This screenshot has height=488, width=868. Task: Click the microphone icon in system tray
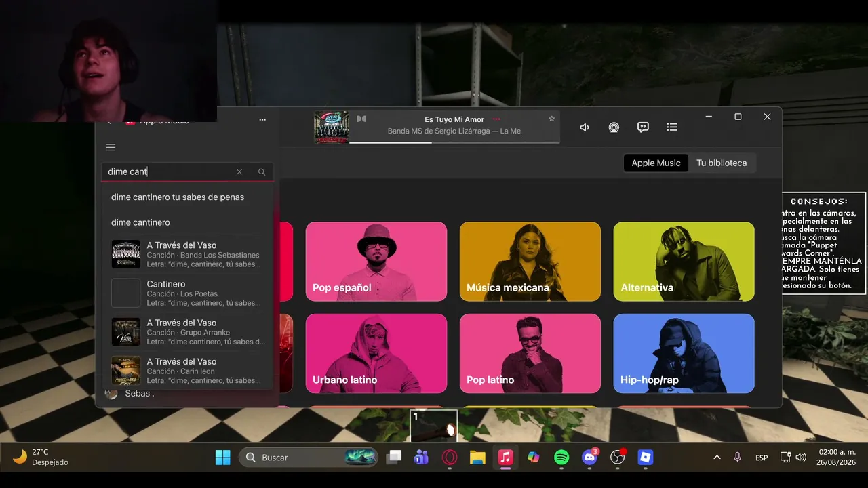737,457
